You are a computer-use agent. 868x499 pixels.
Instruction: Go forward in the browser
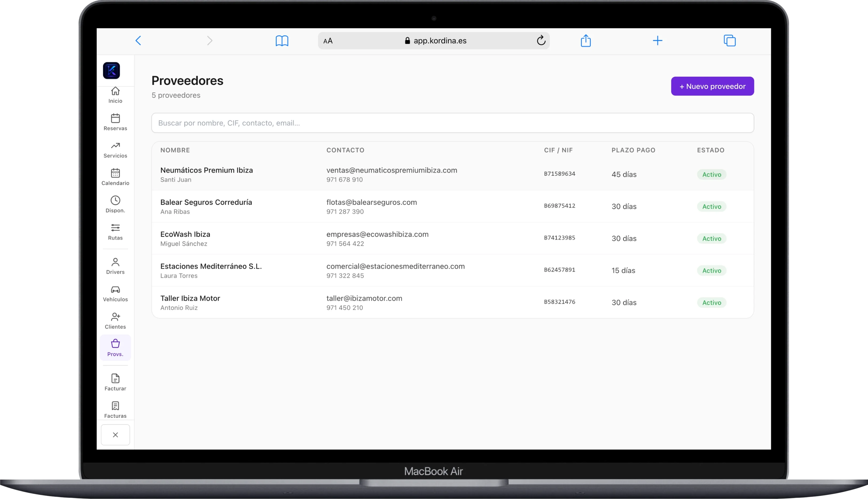(x=210, y=41)
